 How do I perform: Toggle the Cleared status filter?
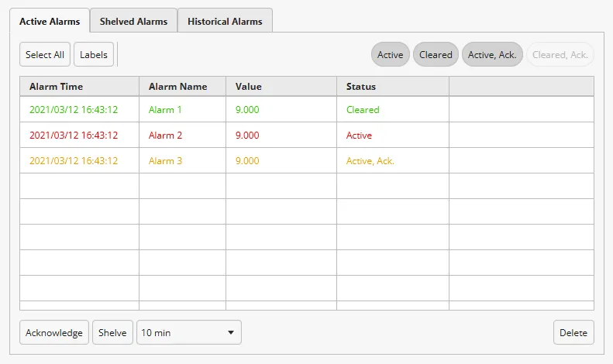436,54
